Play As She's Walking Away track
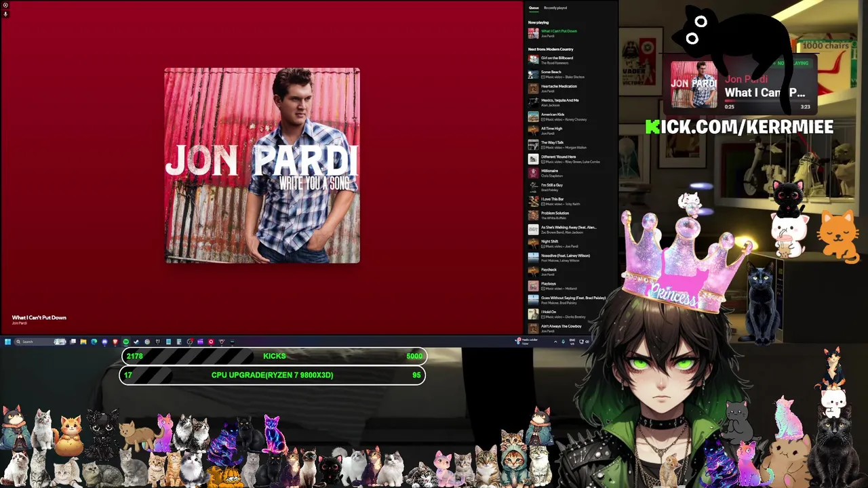Screen dimensions: 868x488 (570, 230)
